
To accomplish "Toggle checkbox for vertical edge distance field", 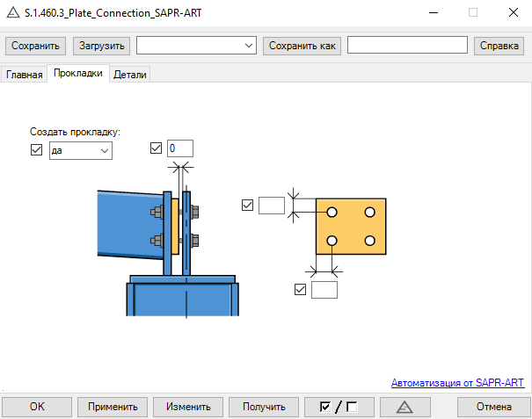I will 247,206.
